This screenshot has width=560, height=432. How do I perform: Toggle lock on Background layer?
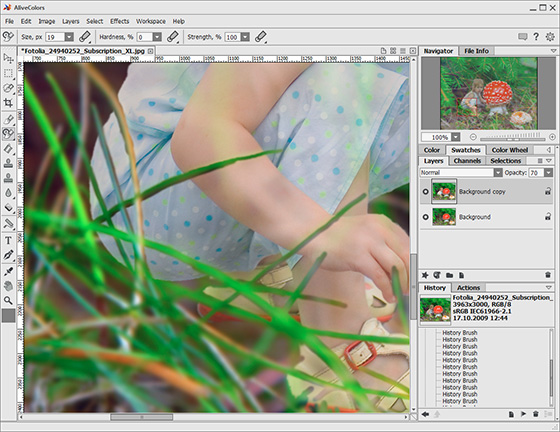point(548,216)
